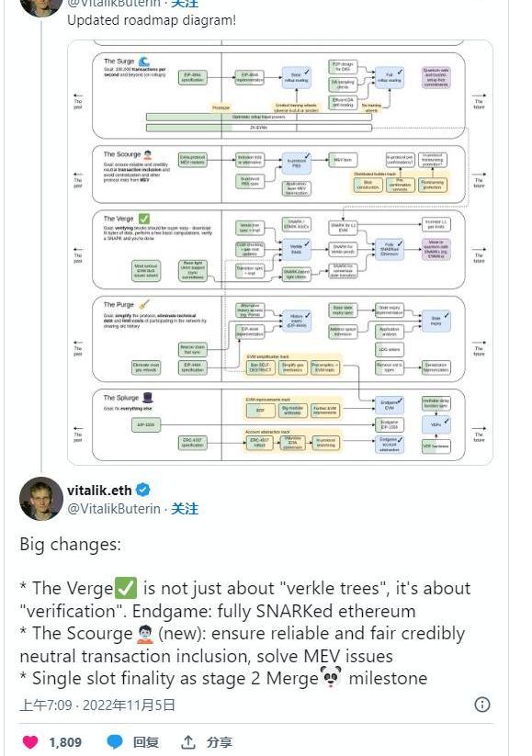Screen dimensions: 532x756
Task: Click the blue verified badge
Action: coord(142,490)
